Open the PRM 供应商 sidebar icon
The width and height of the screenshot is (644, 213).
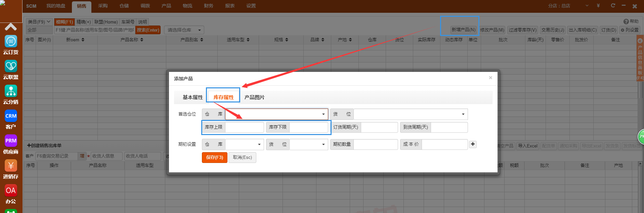[x=11, y=141]
